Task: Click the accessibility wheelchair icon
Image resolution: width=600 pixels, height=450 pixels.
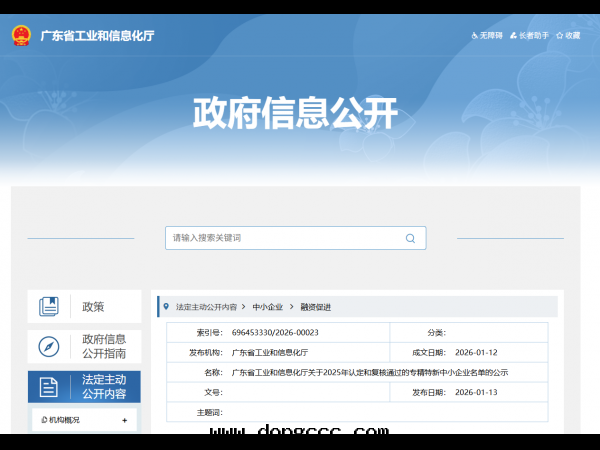Action: point(475,36)
